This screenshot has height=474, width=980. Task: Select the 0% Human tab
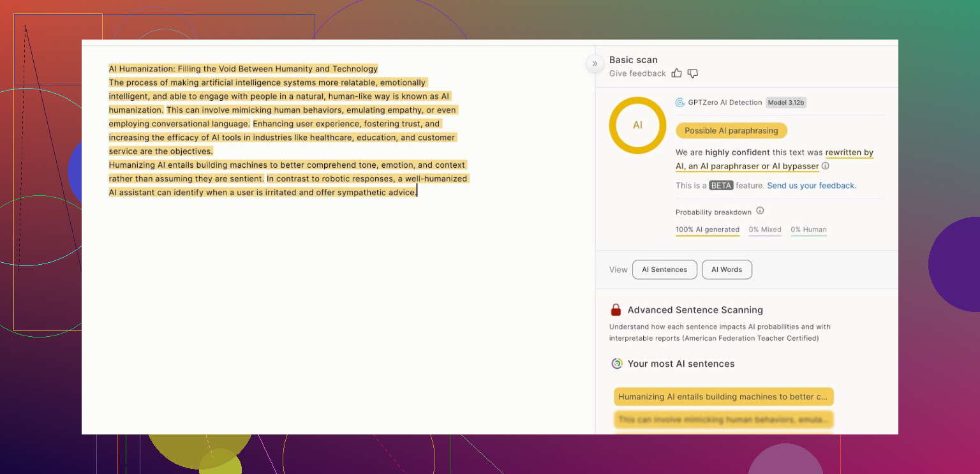pos(808,230)
